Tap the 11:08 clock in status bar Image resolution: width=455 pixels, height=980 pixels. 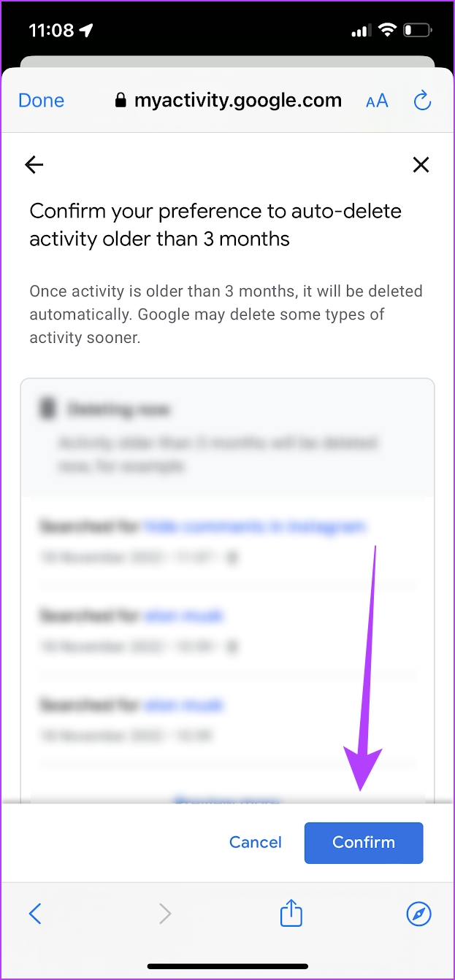(51, 31)
